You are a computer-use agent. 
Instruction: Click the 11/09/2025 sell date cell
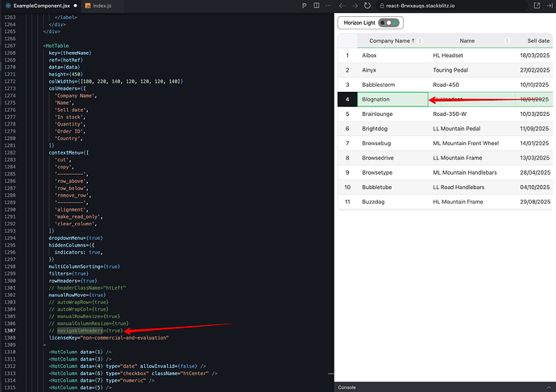534,129
